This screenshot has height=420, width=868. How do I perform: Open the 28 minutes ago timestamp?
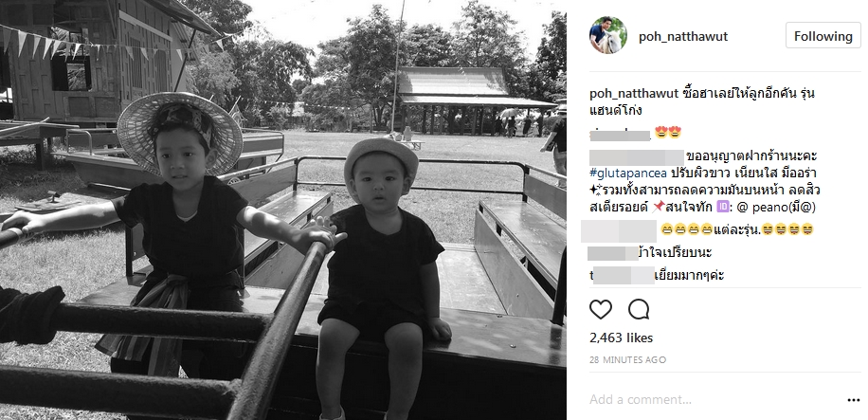627,359
